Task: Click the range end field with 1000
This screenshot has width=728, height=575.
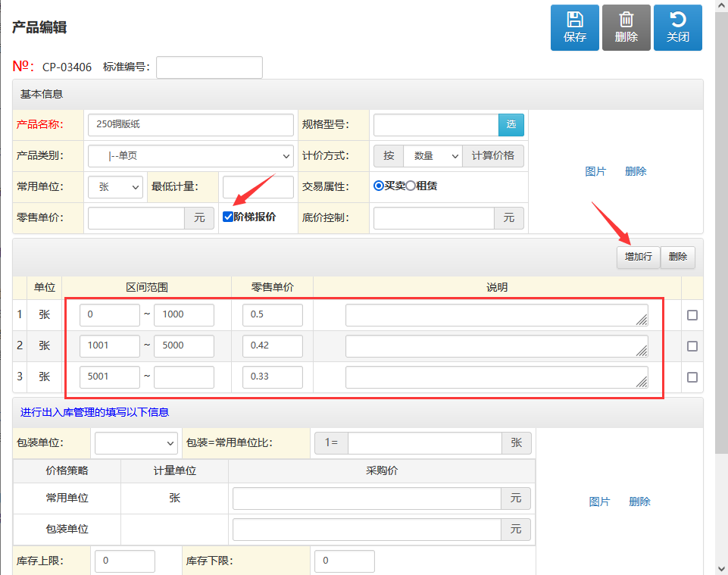Action: click(x=184, y=315)
